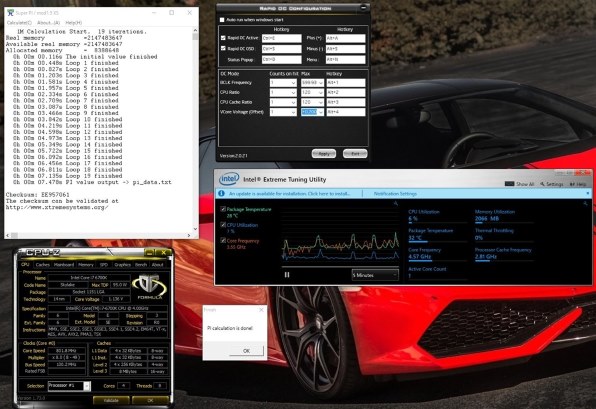The width and height of the screenshot is (596, 409).
Task: Uncheck the Rapid OC Active checkbox
Action: click(x=223, y=38)
